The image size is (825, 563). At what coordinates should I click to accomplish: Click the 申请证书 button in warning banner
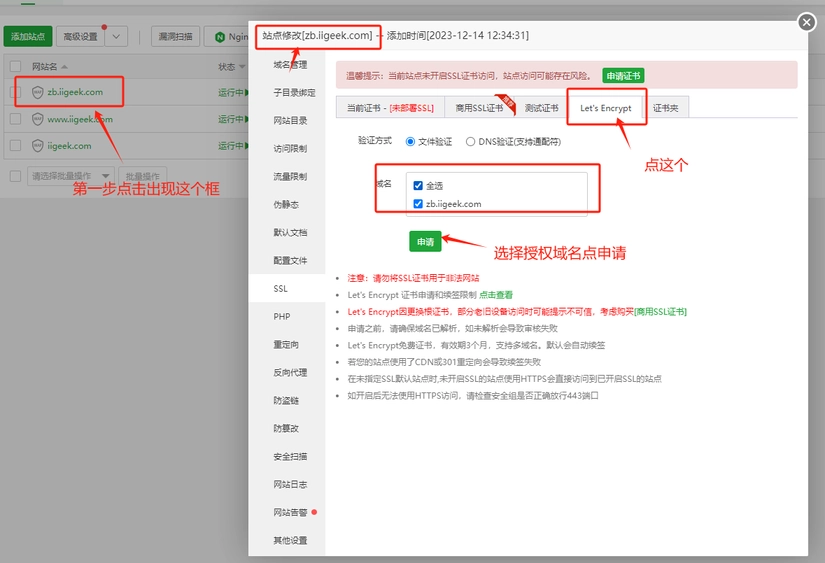(x=623, y=75)
